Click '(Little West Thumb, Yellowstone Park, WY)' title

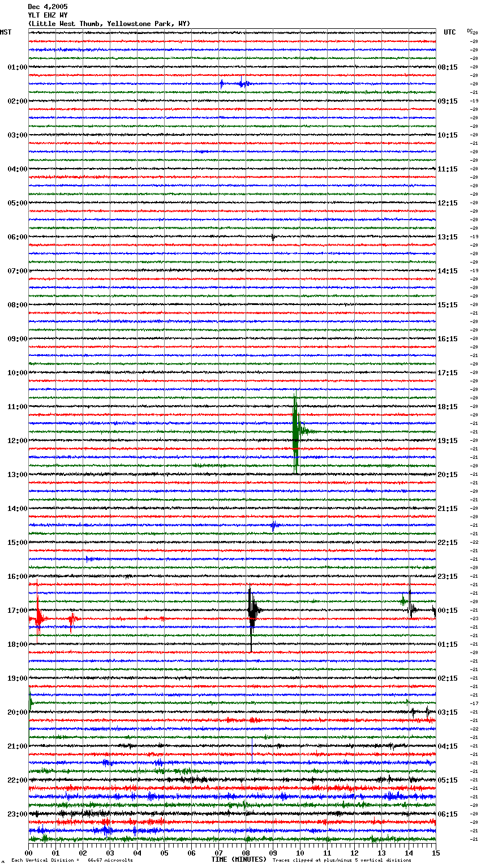(x=109, y=24)
